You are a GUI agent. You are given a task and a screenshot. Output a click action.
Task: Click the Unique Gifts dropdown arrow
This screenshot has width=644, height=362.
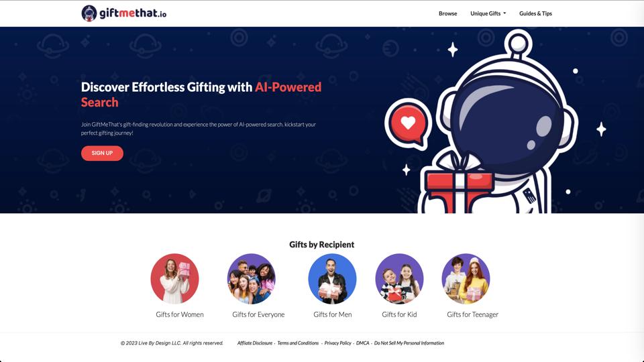pyautogui.click(x=504, y=13)
